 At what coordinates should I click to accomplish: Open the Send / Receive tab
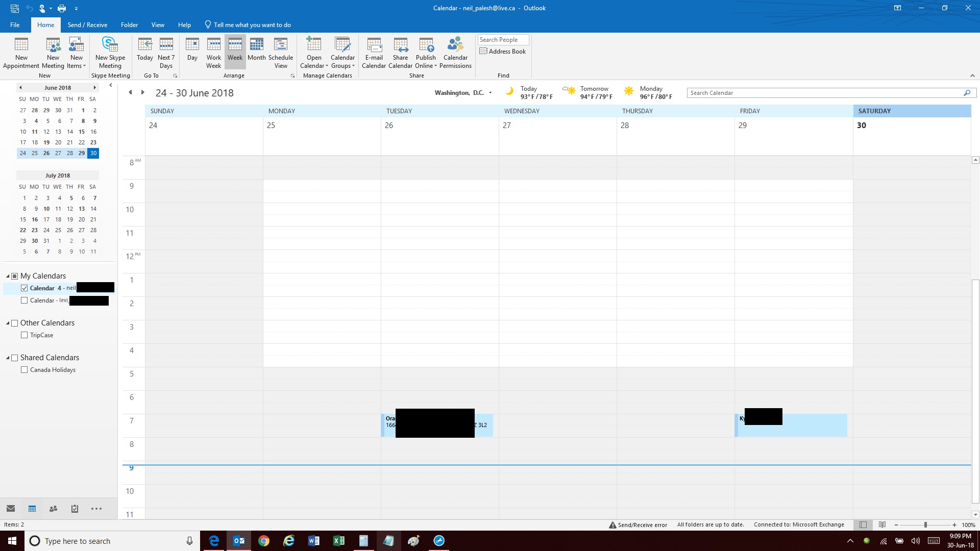pos(87,25)
